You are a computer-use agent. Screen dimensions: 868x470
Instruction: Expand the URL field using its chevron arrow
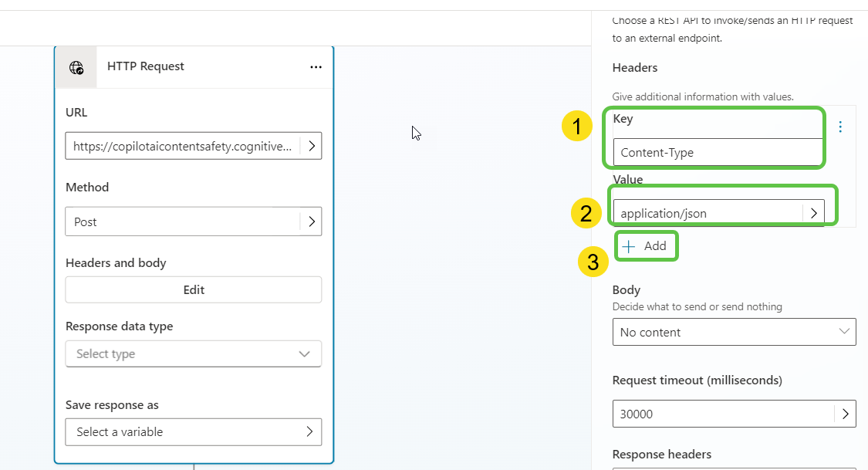[x=311, y=146]
